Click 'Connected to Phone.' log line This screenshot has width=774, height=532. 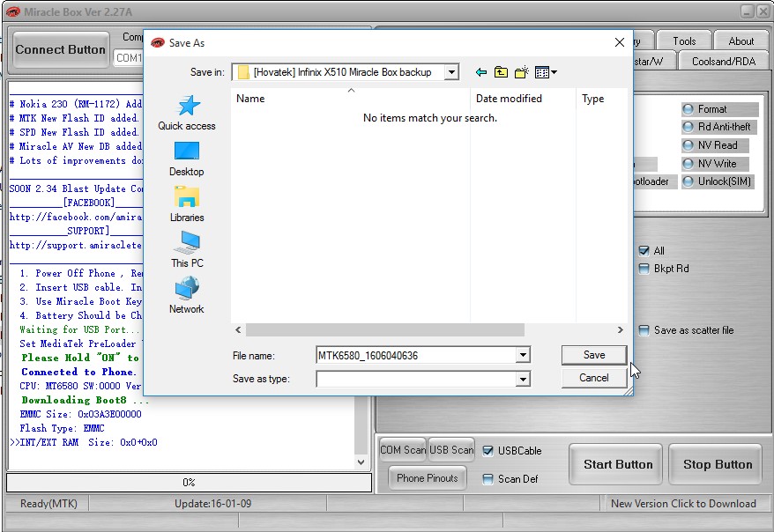point(78,372)
